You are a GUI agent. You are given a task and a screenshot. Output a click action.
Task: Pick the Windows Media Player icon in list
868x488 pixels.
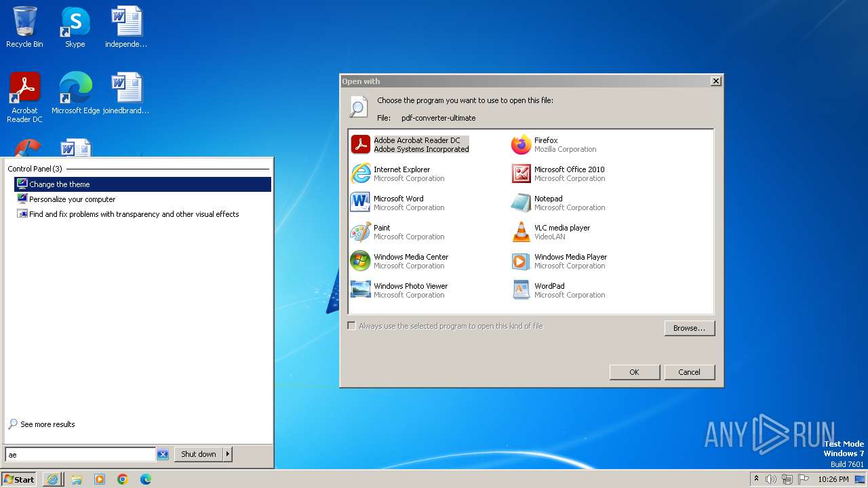[x=521, y=261]
